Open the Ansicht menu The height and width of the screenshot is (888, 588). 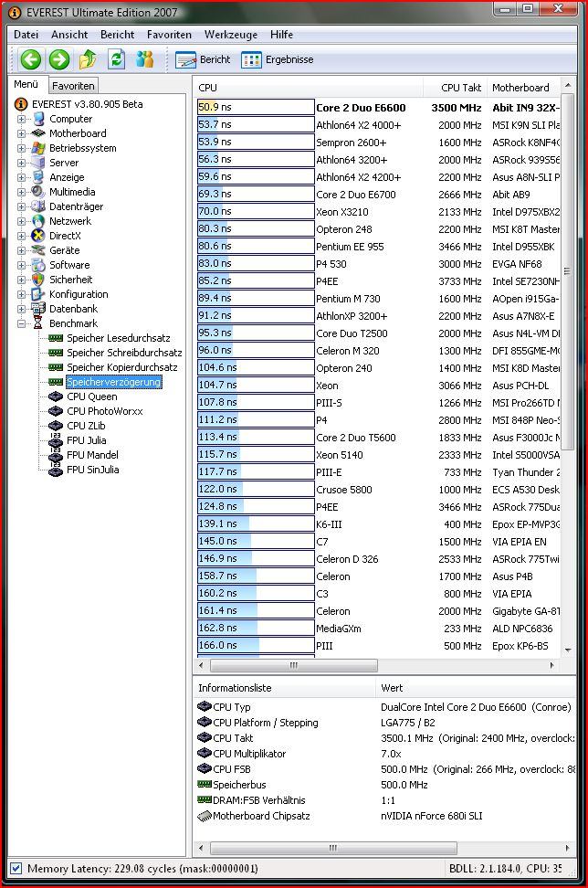[x=69, y=35]
